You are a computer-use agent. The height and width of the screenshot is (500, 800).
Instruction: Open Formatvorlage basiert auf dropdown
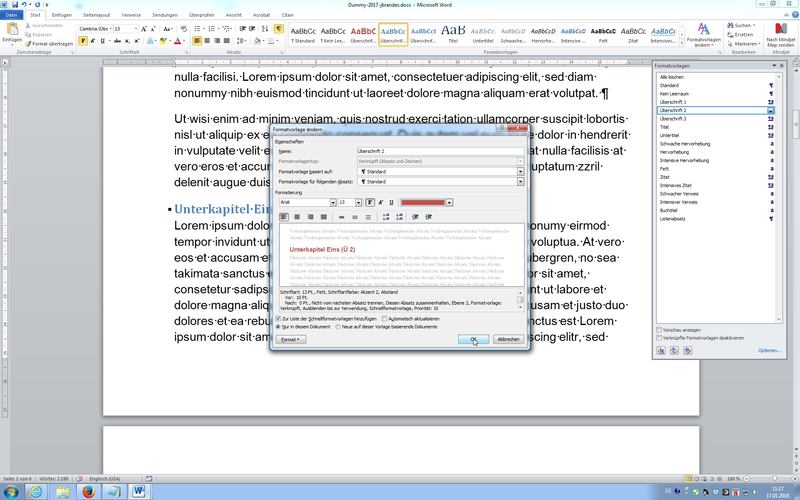point(520,172)
